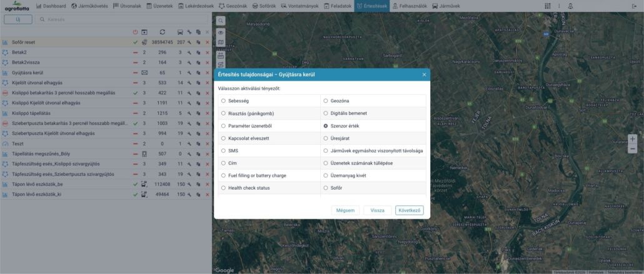Open the Járműkövetés tab
Viewport: 644px width, 274px height.
point(90,6)
